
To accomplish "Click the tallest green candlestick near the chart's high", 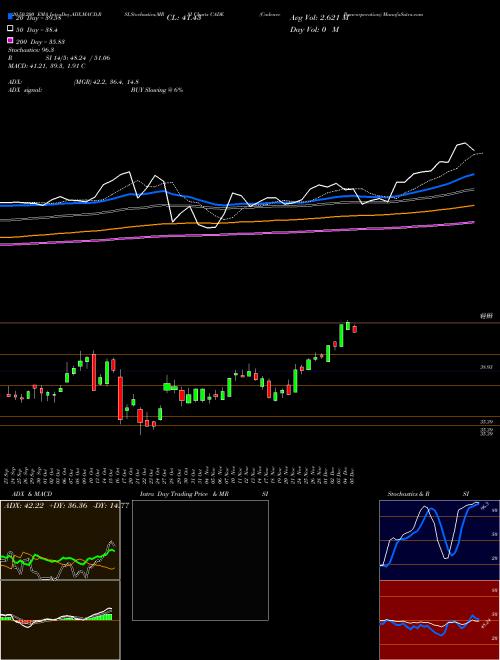I will pyautogui.click(x=341, y=335).
